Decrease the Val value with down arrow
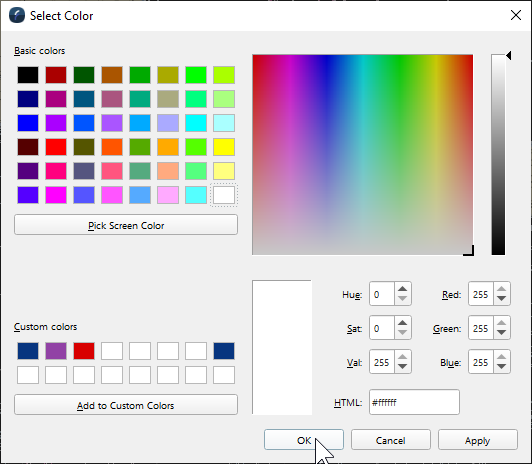The height and width of the screenshot is (464, 532). [402, 367]
